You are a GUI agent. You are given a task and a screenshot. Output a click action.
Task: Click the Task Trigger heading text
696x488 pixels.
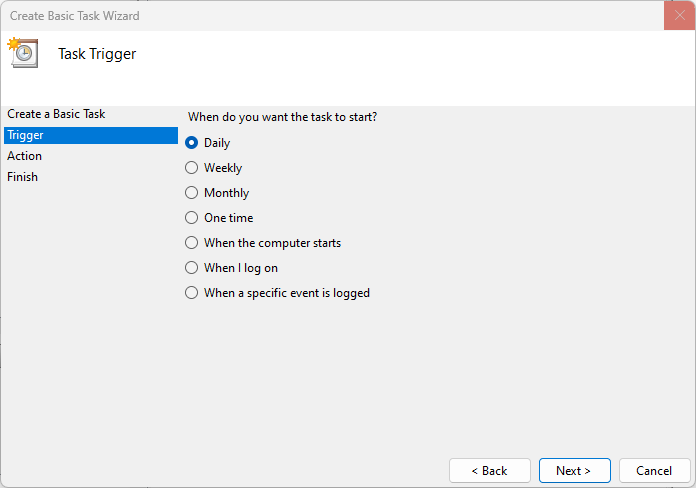click(x=97, y=54)
